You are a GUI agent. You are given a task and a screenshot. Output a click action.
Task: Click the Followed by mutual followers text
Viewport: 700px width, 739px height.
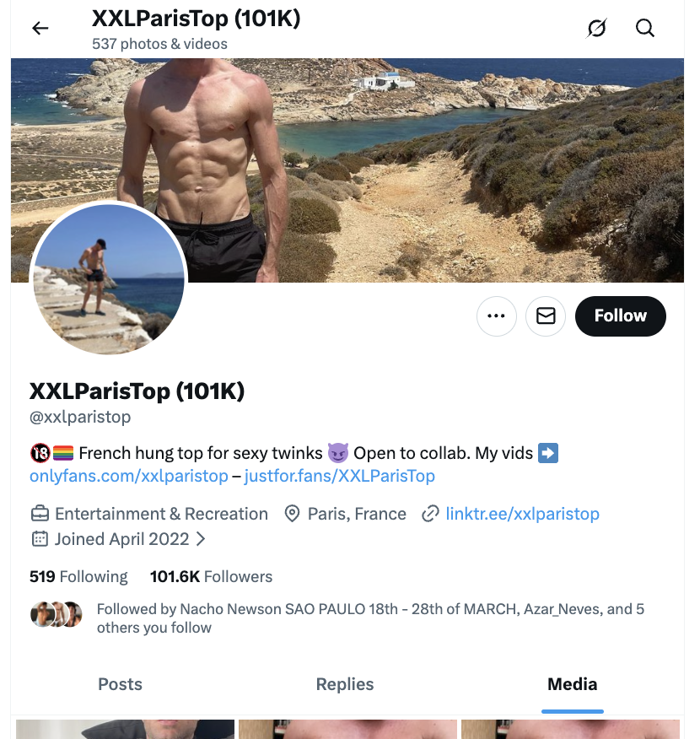click(369, 618)
